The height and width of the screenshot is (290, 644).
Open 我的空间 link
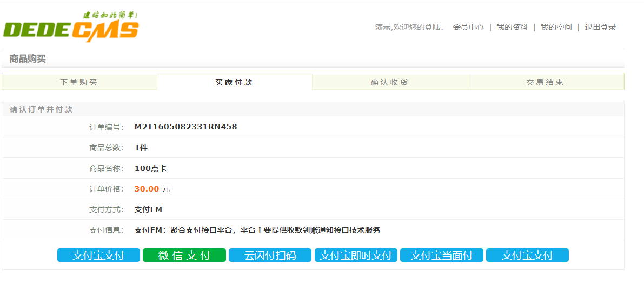556,27
